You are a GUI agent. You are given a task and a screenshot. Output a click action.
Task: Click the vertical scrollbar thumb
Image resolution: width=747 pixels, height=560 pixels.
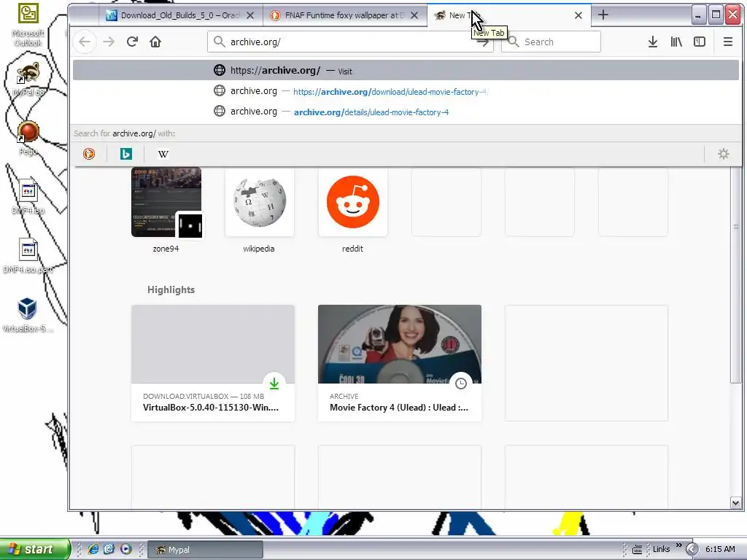pos(735,274)
